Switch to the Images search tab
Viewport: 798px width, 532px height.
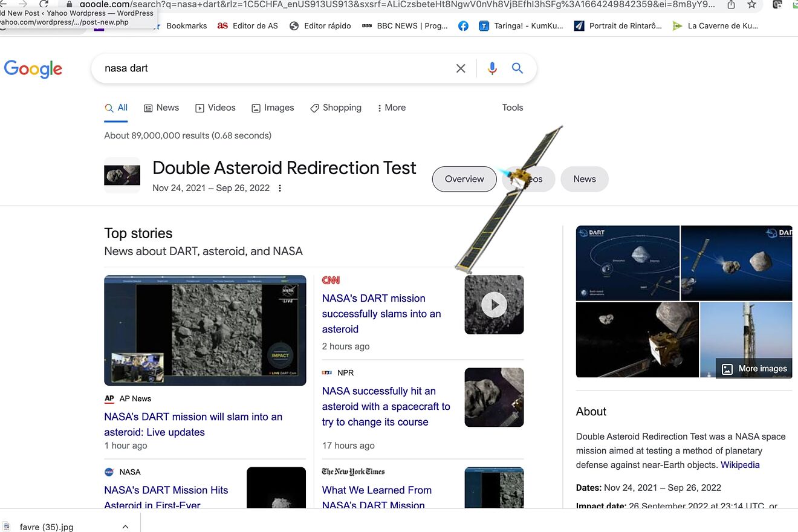(x=273, y=108)
